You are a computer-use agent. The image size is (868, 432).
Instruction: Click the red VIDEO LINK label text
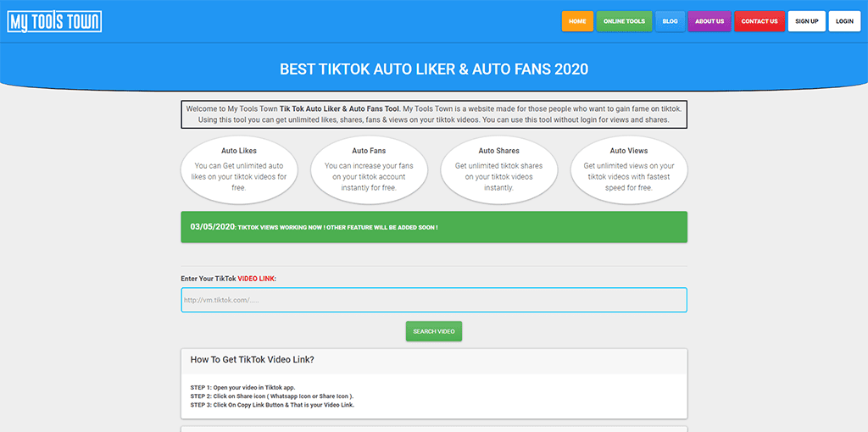(x=256, y=279)
